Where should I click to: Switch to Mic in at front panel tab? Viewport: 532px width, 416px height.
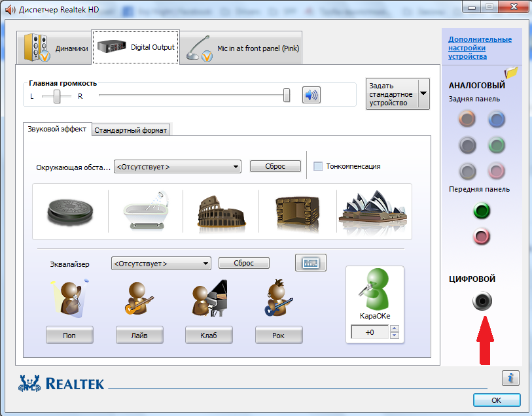(241, 48)
